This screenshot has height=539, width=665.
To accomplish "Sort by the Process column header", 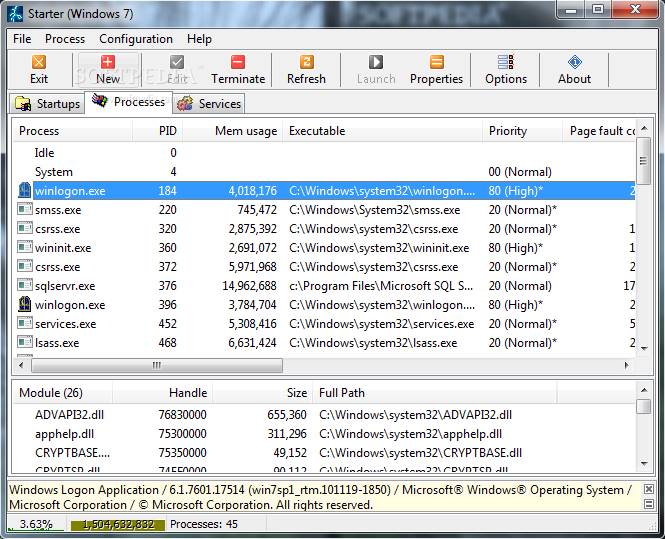I will 72,131.
